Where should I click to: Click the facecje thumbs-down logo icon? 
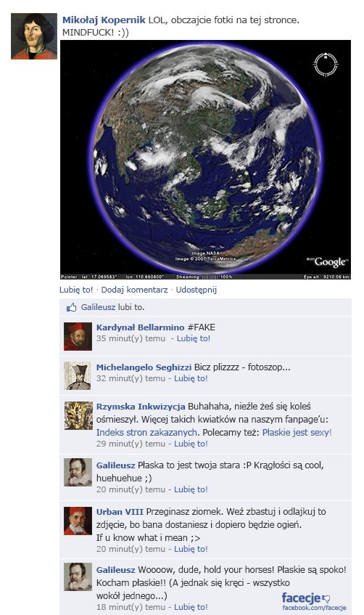click(x=326, y=599)
